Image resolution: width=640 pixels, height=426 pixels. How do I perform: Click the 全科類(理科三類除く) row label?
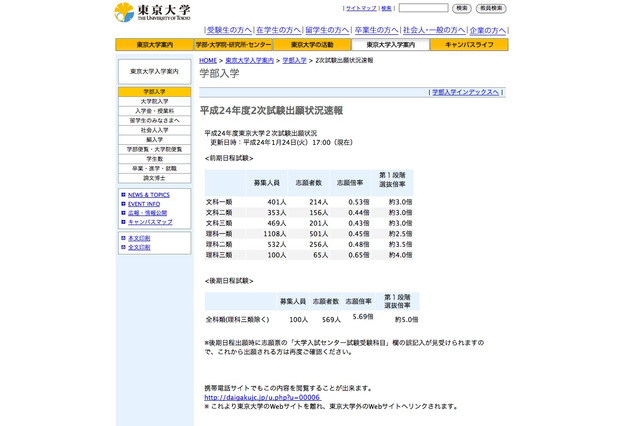(x=238, y=320)
